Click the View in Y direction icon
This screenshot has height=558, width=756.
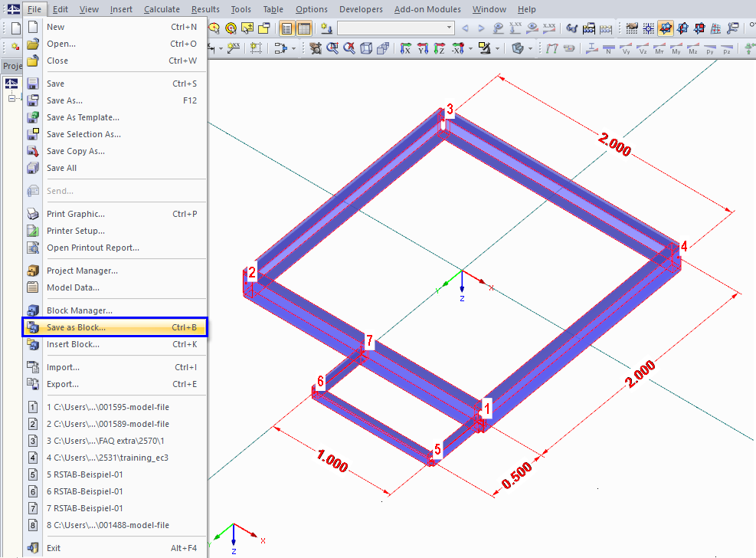click(422, 48)
